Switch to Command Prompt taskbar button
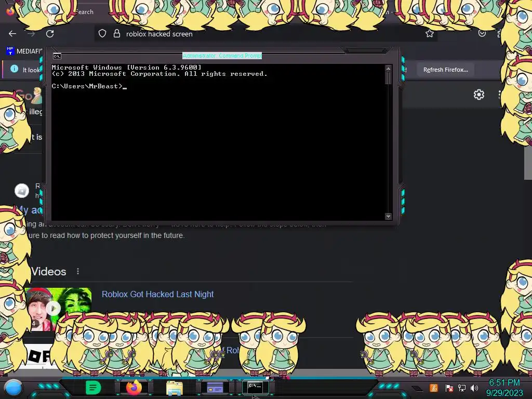The image size is (532, 399). point(255,387)
